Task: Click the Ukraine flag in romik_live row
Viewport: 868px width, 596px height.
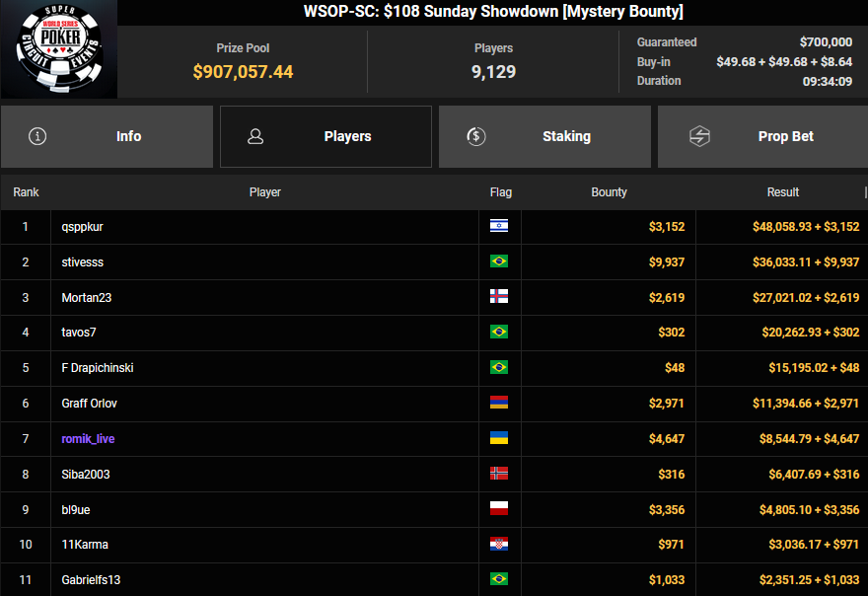Action: point(499,438)
